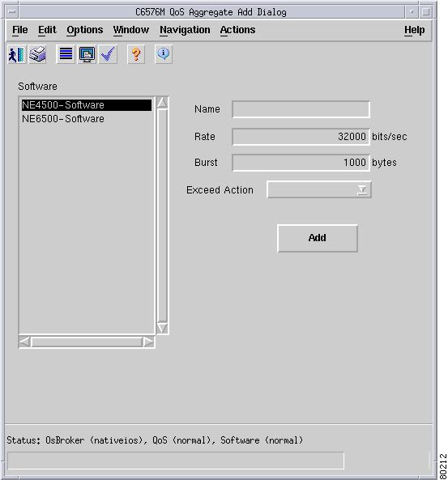Click the printer toolbar icon
Image resolution: width=448 pixels, height=480 pixels.
pyautogui.click(x=38, y=54)
